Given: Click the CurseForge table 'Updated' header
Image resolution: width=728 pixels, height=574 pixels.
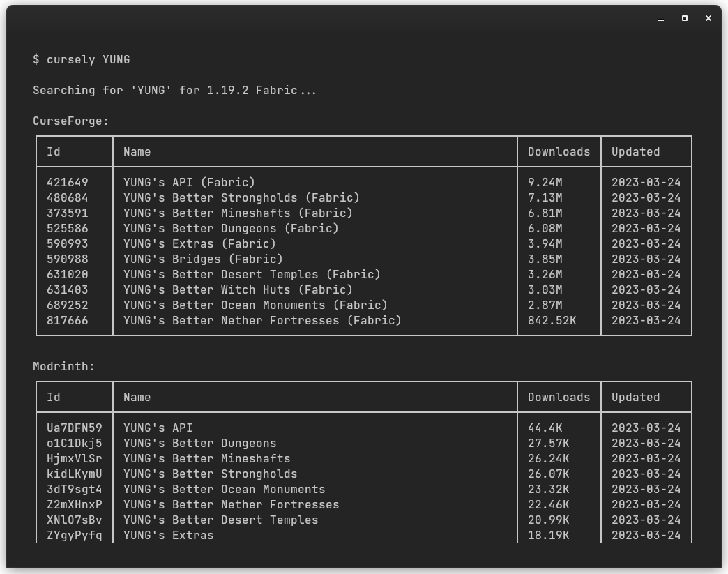Looking at the screenshot, I should 636,152.
